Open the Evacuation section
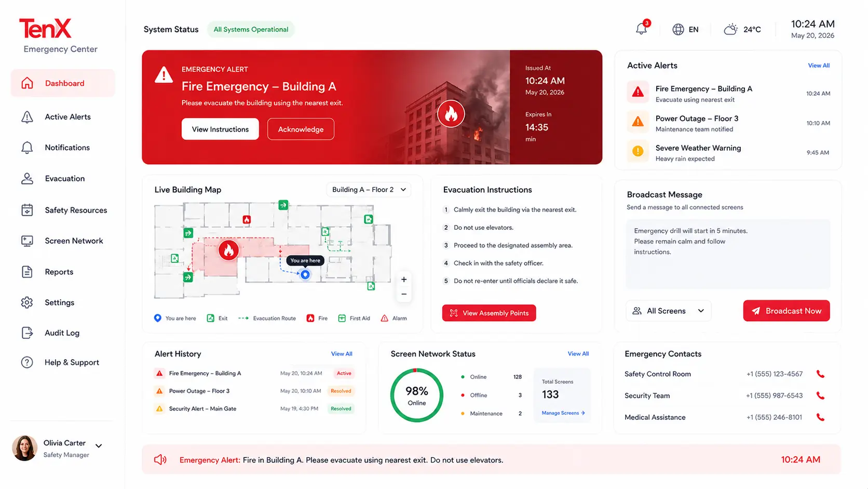The height and width of the screenshot is (489, 868). coord(63,179)
